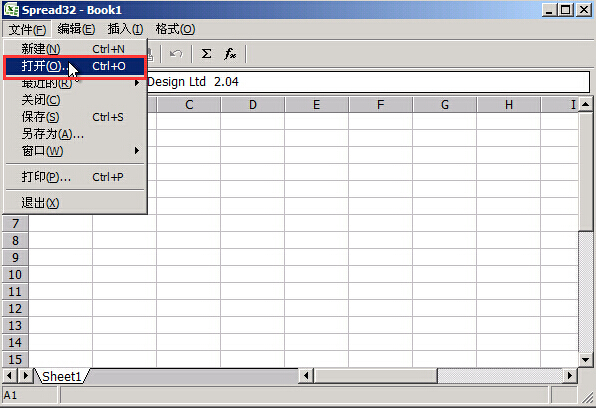Click the vertical scrollbar down arrow
Screen dimensions: 596x408
585,359
